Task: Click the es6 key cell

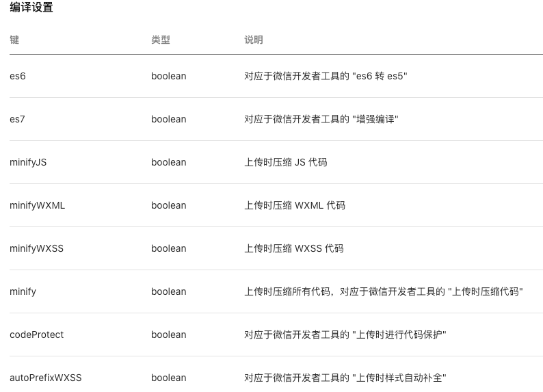Action: coord(18,76)
